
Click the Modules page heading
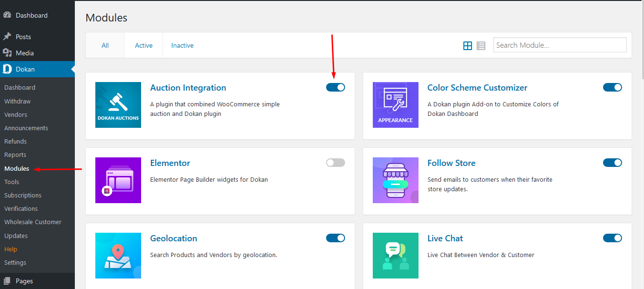(x=106, y=18)
